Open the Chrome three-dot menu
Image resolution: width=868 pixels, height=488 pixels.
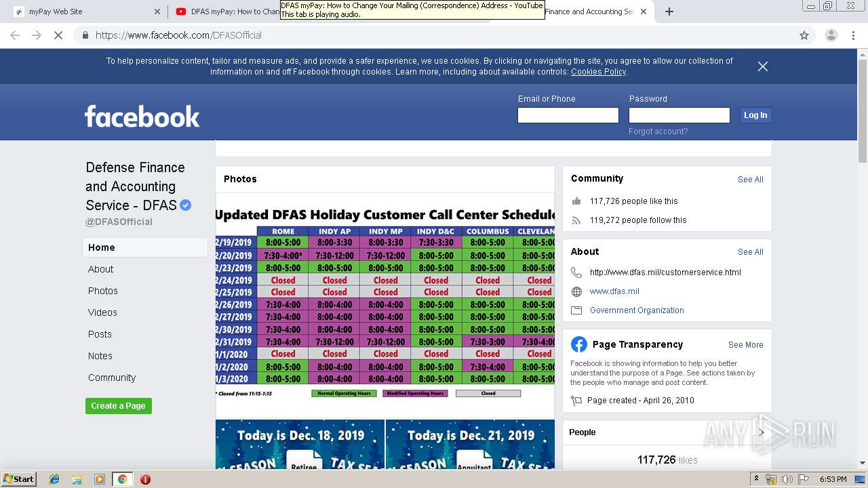pos(853,35)
